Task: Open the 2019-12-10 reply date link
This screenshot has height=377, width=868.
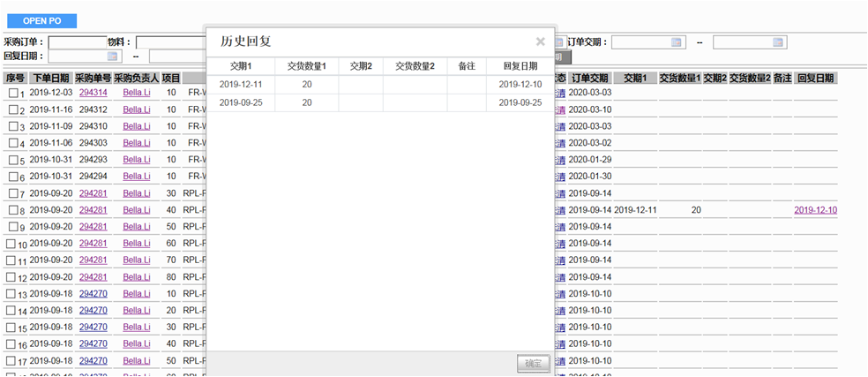Action: tap(815, 210)
